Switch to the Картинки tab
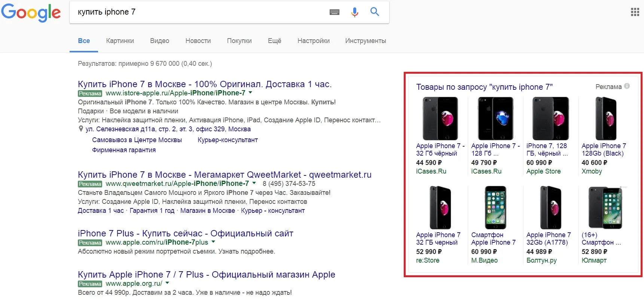This screenshot has width=644, height=303. pos(120,41)
